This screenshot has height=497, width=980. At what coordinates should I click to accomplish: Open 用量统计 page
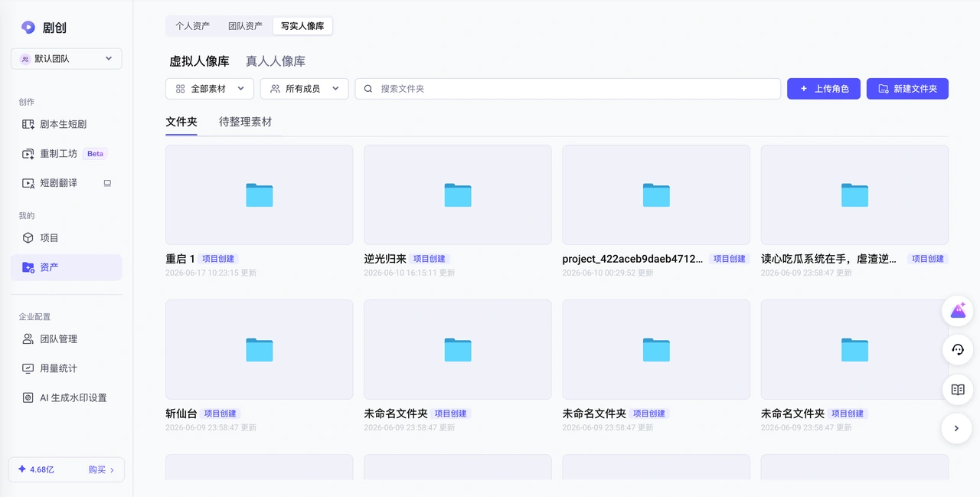pyautogui.click(x=66, y=368)
